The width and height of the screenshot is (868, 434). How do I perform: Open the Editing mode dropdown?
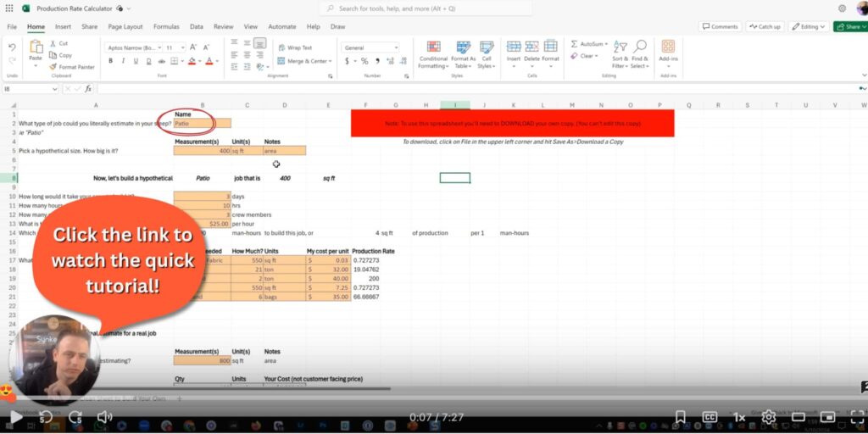[809, 26]
